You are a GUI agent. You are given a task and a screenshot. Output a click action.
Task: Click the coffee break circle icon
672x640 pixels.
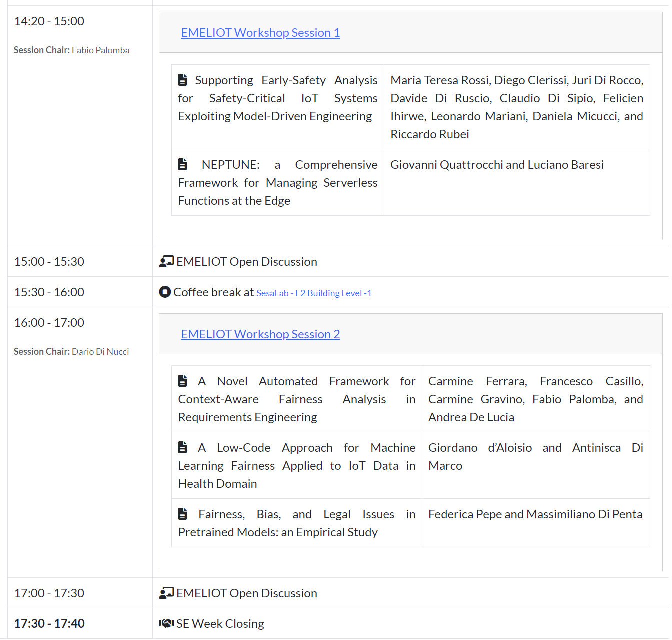tap(165, 292)
